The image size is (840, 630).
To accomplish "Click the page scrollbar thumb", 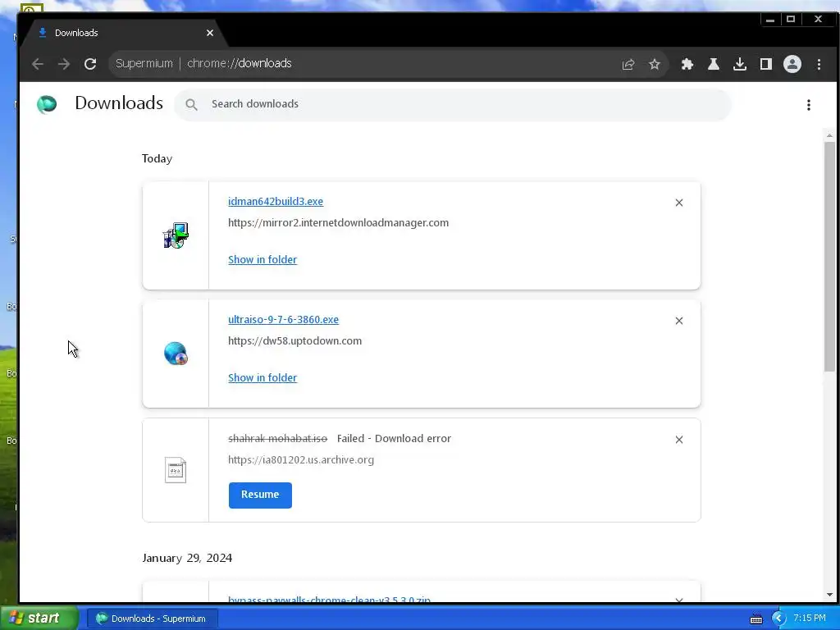I will click(x=829, y=256).
